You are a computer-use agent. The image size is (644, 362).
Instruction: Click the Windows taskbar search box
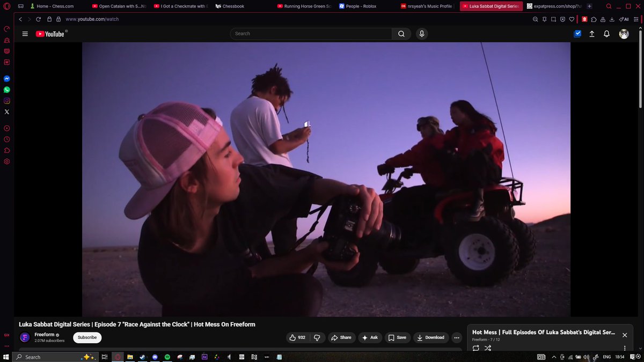[55, 357]
